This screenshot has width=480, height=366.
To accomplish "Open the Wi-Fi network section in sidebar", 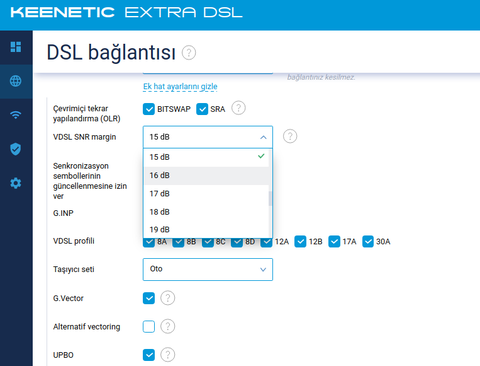I will point(16,115).
